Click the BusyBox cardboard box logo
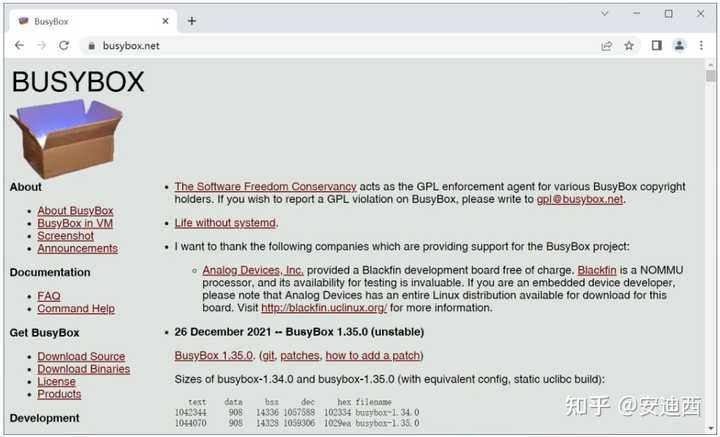This screenshot has width=720, height=437. pos(67,138)
